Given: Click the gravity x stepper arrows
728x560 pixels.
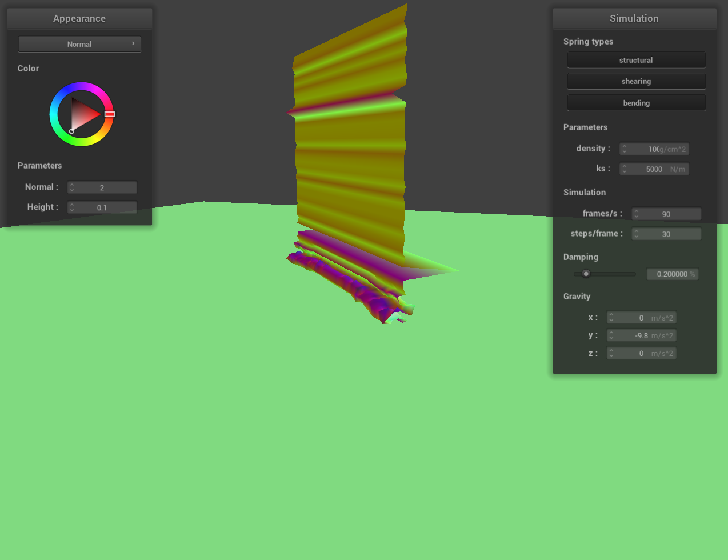Looking at the screenshot, I should [611, 318].
